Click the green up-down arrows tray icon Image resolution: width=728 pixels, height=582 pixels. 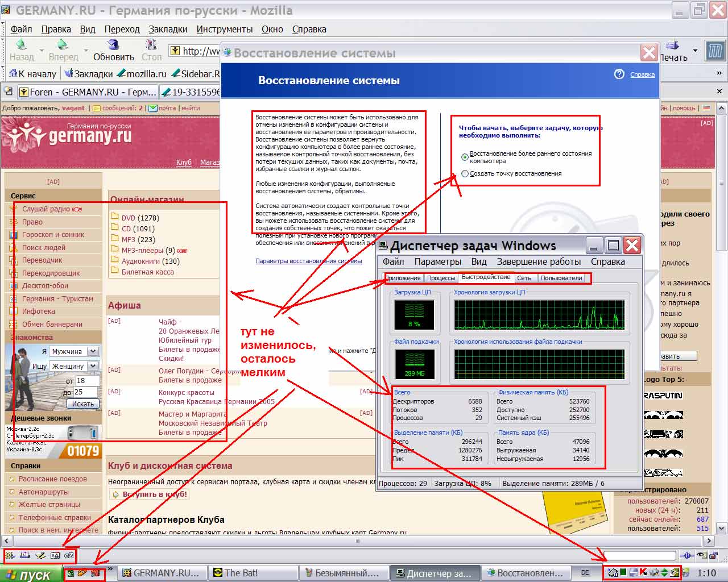[x=664, y=572]
